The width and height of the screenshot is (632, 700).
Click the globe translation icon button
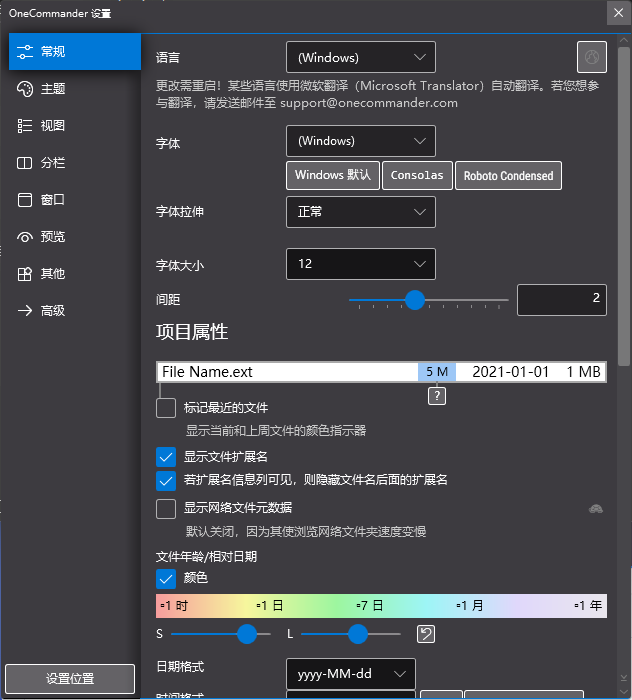[592, 58]
